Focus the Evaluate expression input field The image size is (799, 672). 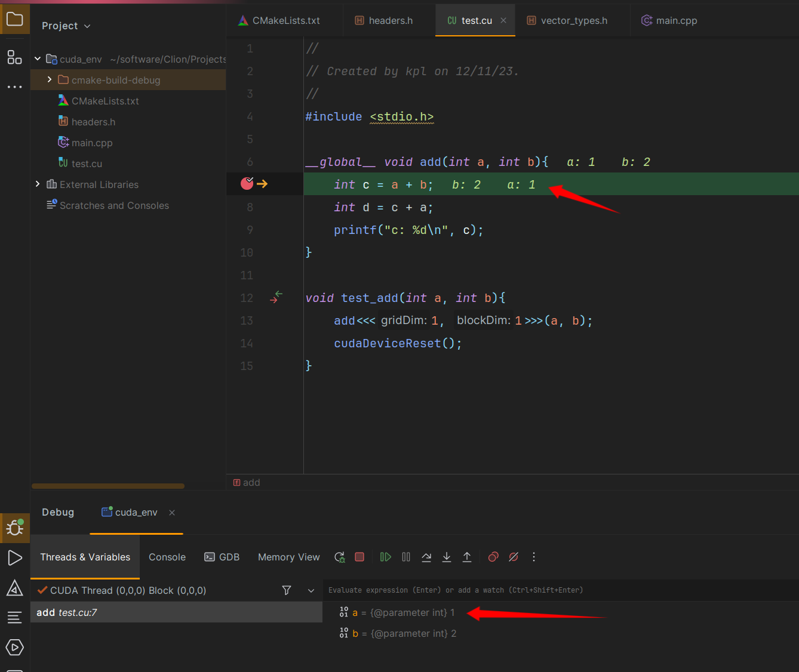coord(560,590)
